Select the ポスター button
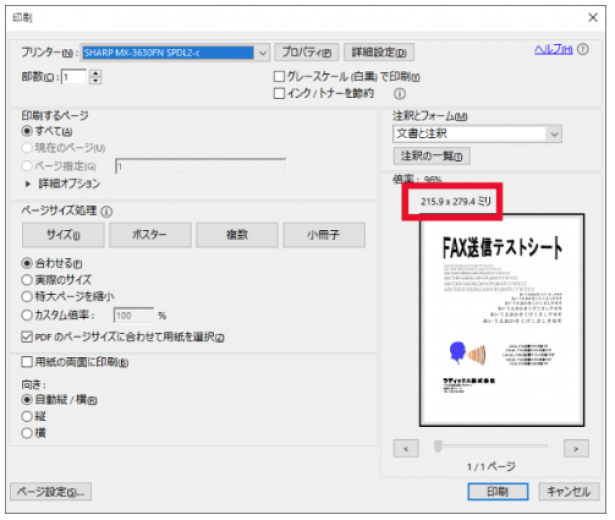Viewport: 615px width, 520px height. pos(150,235)
